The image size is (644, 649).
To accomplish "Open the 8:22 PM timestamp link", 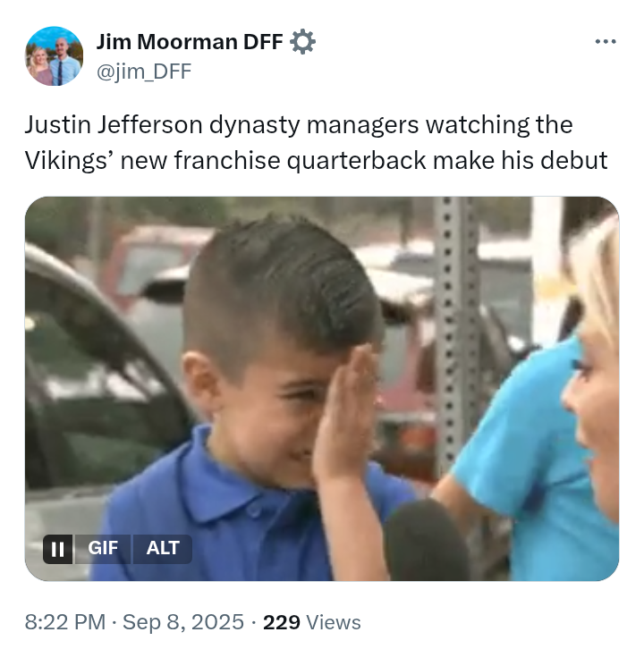I will [65, 622].
